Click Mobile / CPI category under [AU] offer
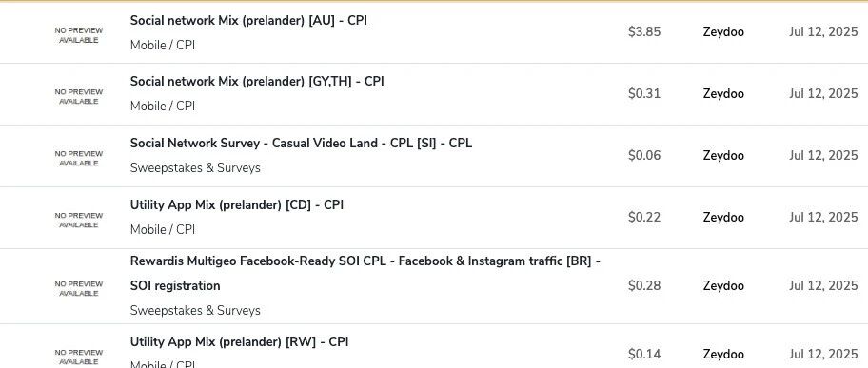Viewport: 868px width, 368px height. (163, 46)
